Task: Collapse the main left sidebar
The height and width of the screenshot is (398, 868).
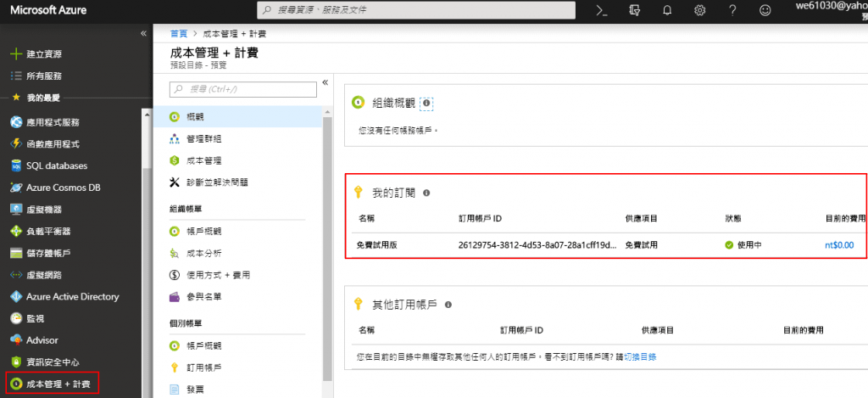Action: point(143,33)
